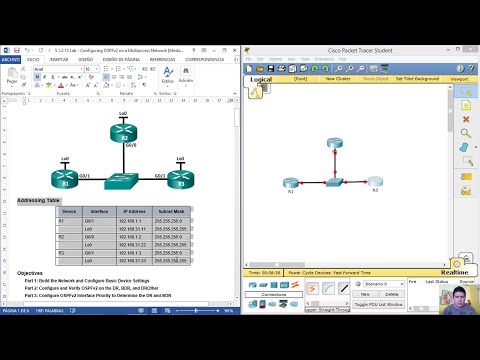Click Set Tiled Background in Packet Tracer
480x360 pixels.
tap(417, 79)
